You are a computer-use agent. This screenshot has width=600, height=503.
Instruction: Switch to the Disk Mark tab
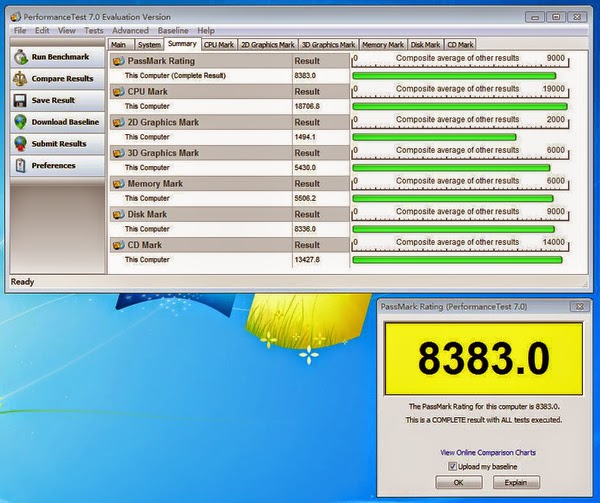(425, 45)
